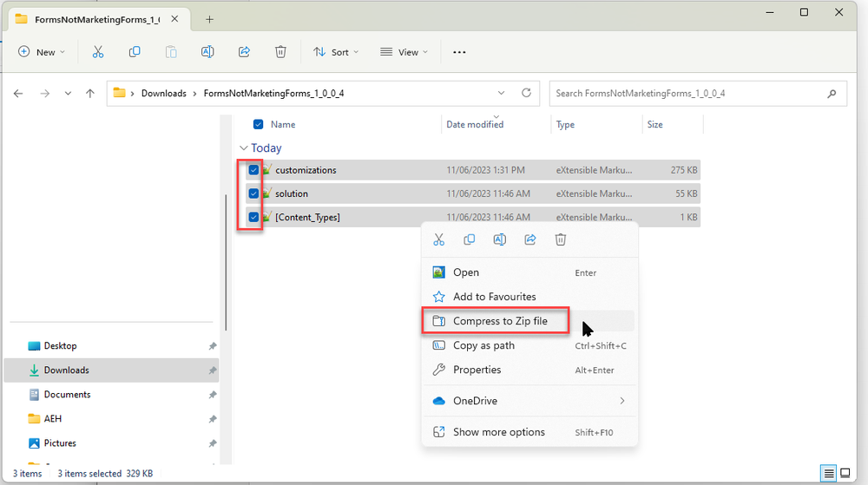The width and height of the screenshot is (868, 485).
Task: Sort by the Date modified column header
Action: pos(475,124)
